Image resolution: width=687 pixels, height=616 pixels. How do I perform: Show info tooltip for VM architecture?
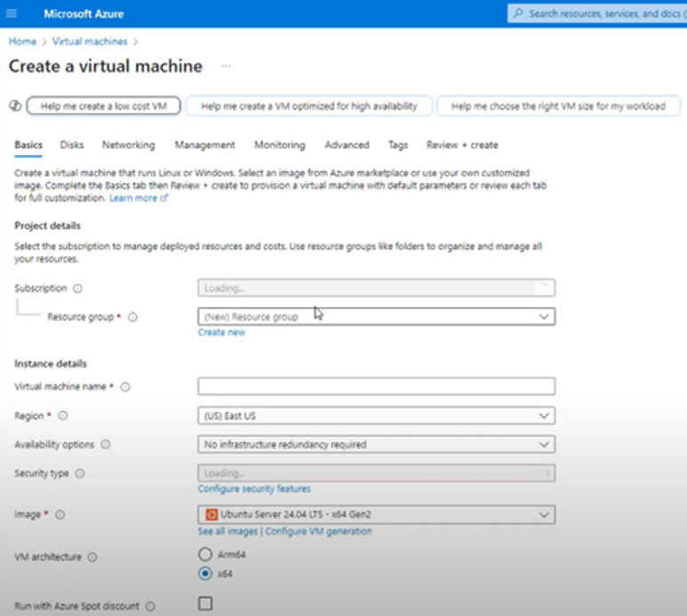point(93,557)
